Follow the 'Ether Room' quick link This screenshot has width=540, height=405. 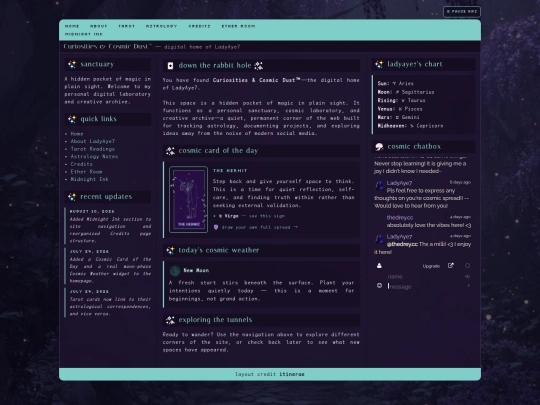click(86, 172)
